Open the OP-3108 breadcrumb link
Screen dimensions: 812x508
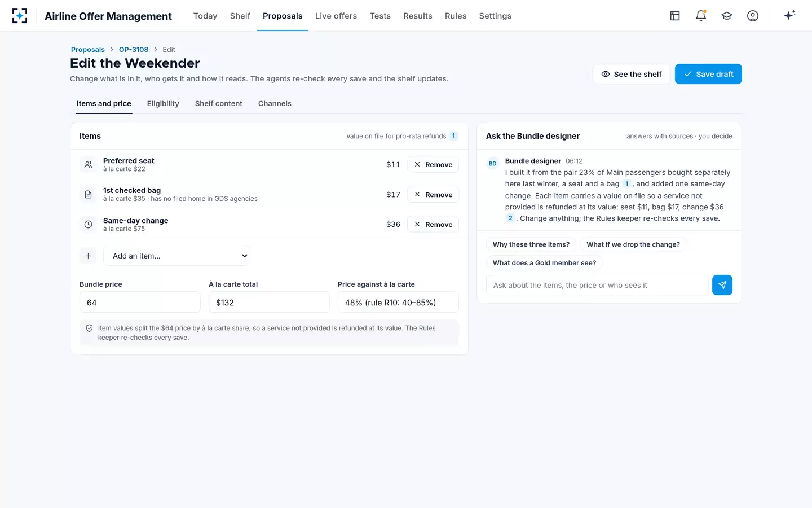(134, 50)
